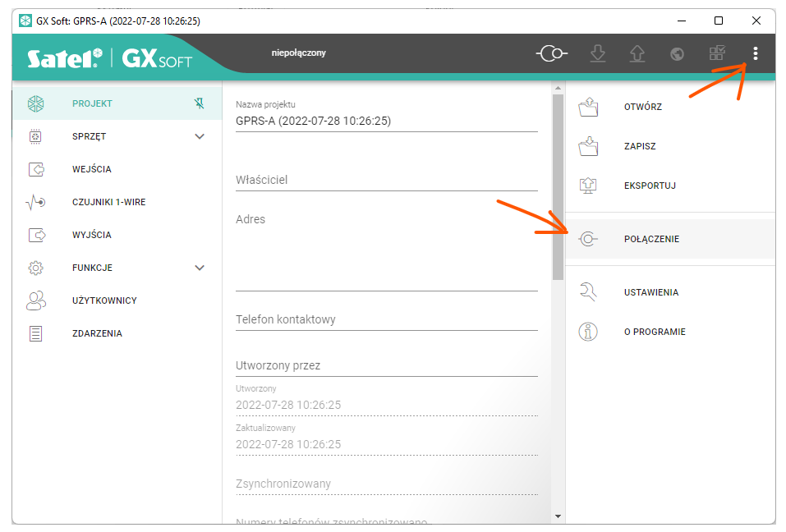Image resolution: width=786 pixels, height=532 pixels.
Task: Open the three-dot more options menu
Action: click(756, 54)
